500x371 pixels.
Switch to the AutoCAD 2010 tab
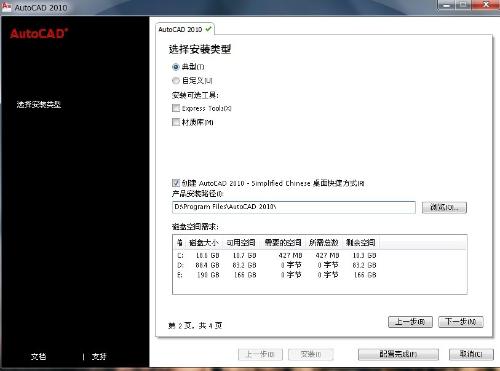click(185, 29)
